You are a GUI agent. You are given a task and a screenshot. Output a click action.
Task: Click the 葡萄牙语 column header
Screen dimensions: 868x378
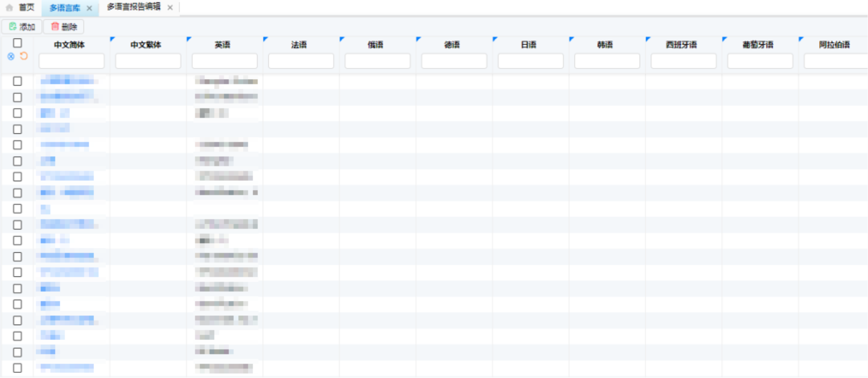758,45
